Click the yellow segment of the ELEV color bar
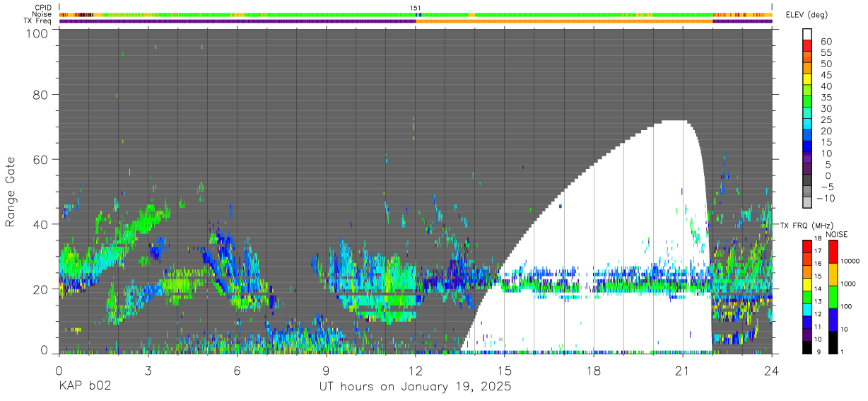The image size is (868, 401). point(807,80)
